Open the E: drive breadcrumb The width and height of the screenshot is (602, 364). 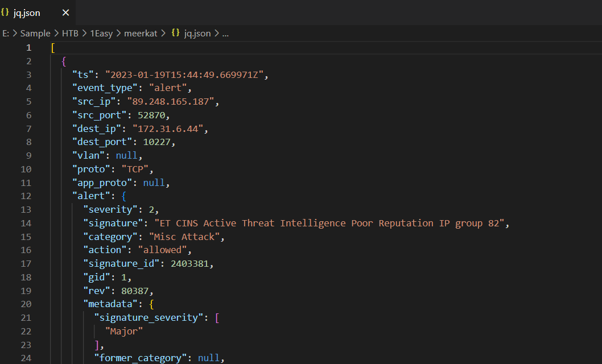6,34
